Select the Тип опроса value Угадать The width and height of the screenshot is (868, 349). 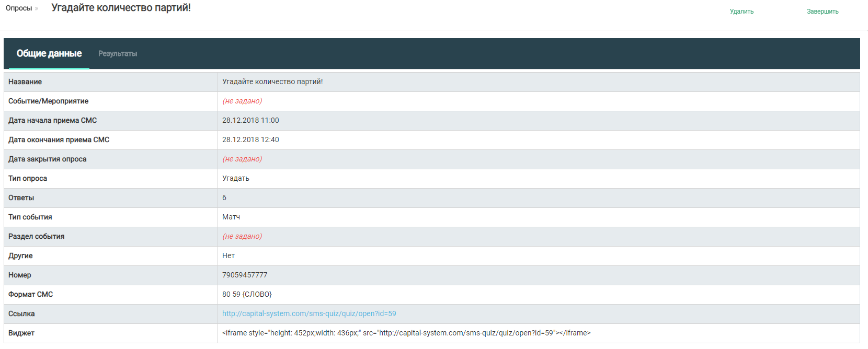[x=236, y=178]
